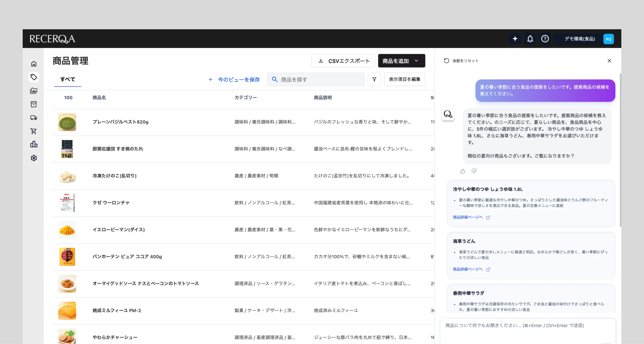Open the filter funnel button
Viewport: 644px width, 344px height.
tap(374, 79)
